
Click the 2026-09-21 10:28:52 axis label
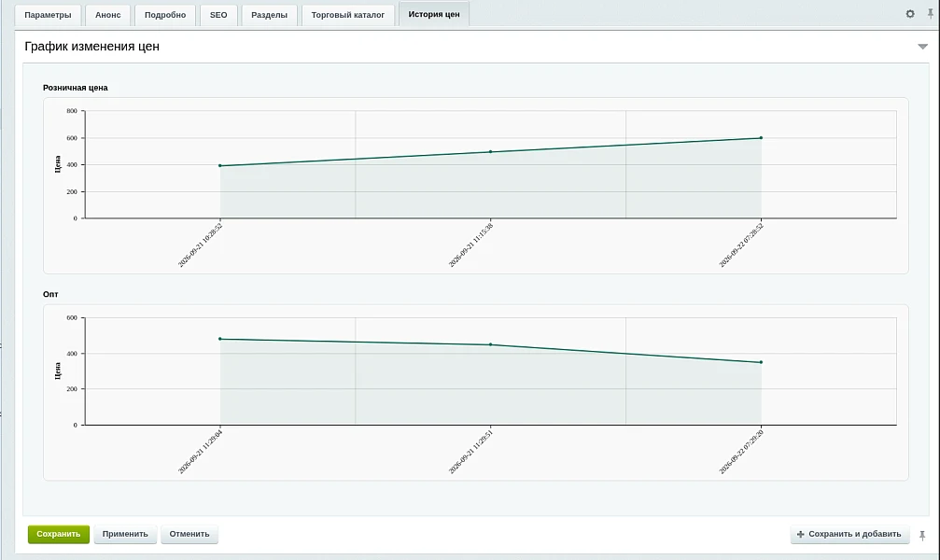point(201,244)
